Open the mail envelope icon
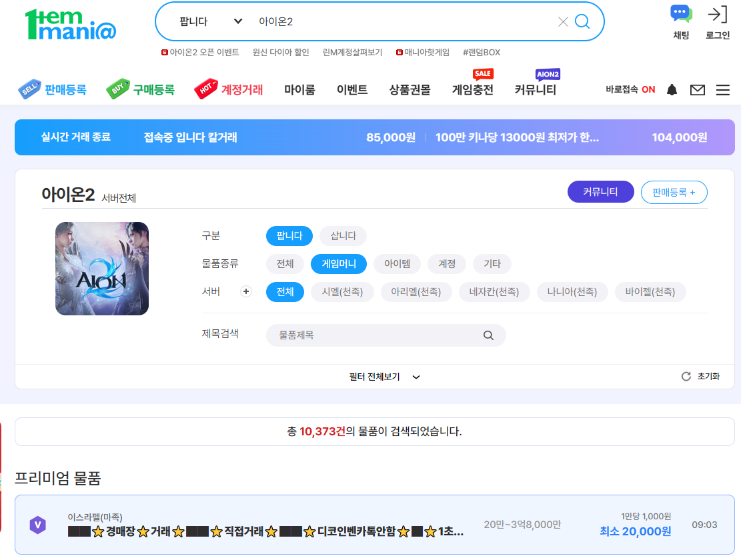Screen dimensions: 741x560 point(697,90)
